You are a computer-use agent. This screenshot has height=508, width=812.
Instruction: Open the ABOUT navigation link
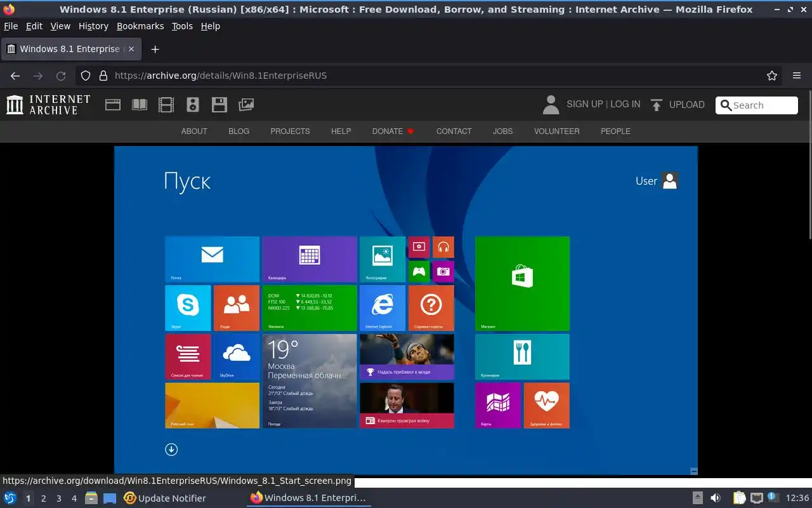pos(194,131)
